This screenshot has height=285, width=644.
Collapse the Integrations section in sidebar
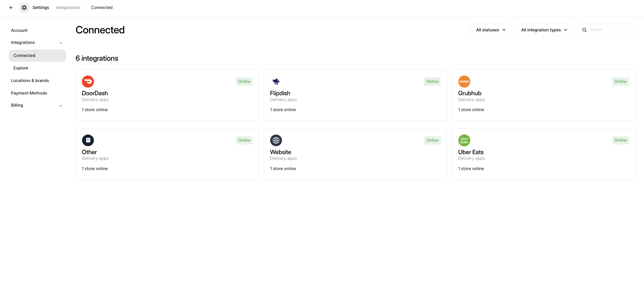[61, 43]
